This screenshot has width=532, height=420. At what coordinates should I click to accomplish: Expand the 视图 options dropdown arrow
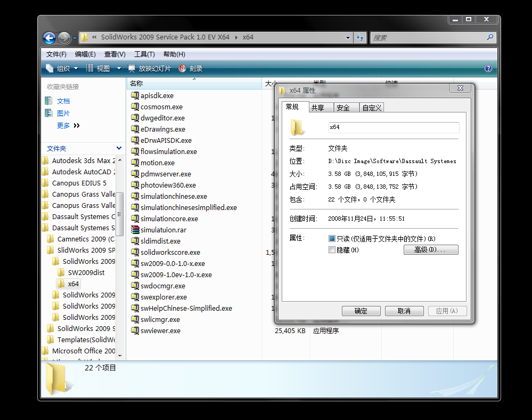click(x=119, y=69)
